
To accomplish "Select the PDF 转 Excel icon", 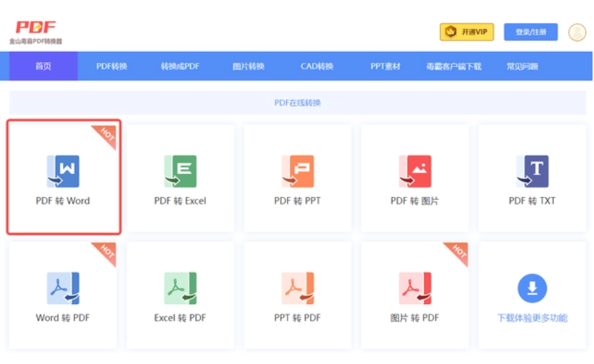I will (x=180, y=172).
